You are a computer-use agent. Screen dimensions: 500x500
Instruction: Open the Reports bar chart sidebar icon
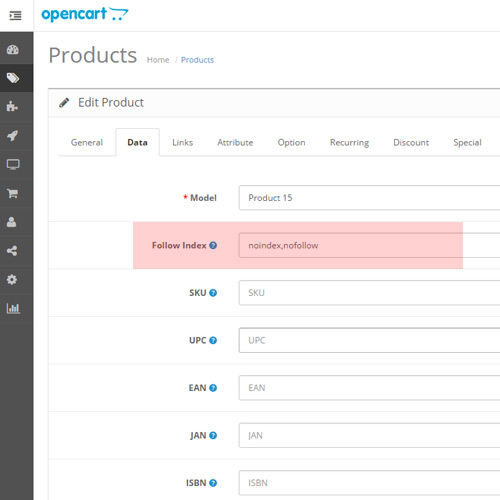click(13, 308)
